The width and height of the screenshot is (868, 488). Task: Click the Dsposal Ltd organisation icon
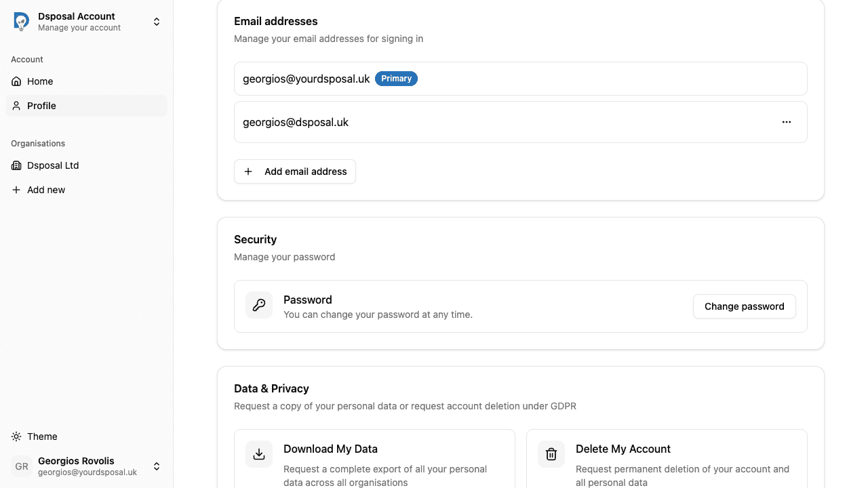(15, 165)
